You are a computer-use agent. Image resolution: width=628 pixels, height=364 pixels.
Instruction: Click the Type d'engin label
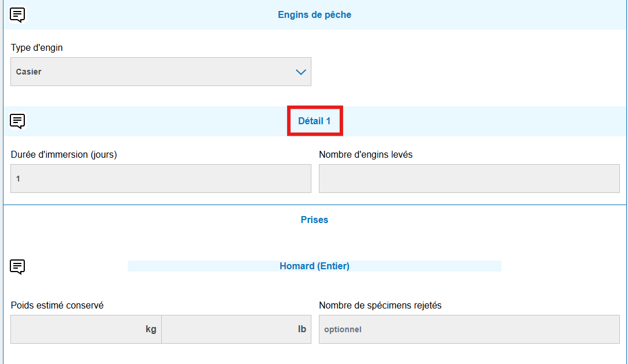coord(37,48)
